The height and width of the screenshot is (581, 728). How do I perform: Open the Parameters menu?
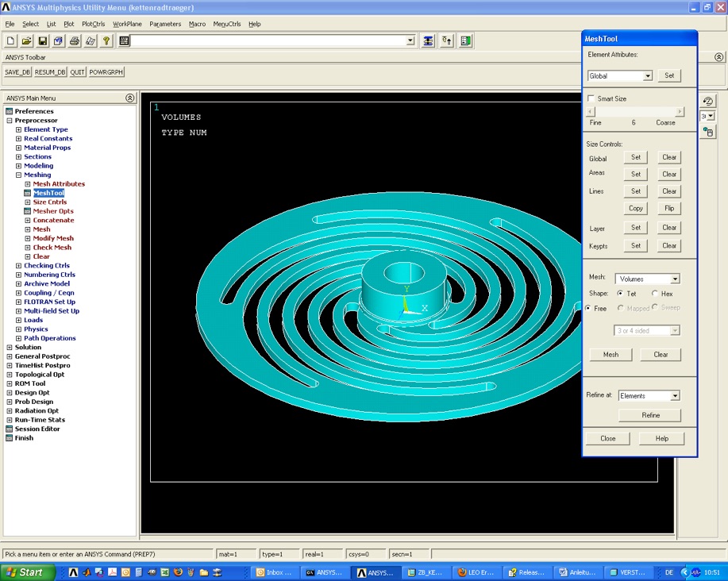click(x=165, y=24)
